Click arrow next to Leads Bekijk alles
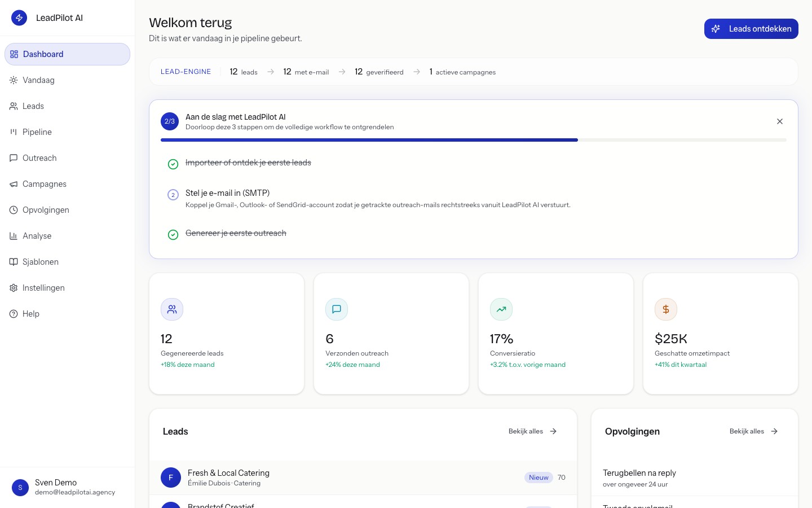812x508 pixels. (x=553, y=431)
